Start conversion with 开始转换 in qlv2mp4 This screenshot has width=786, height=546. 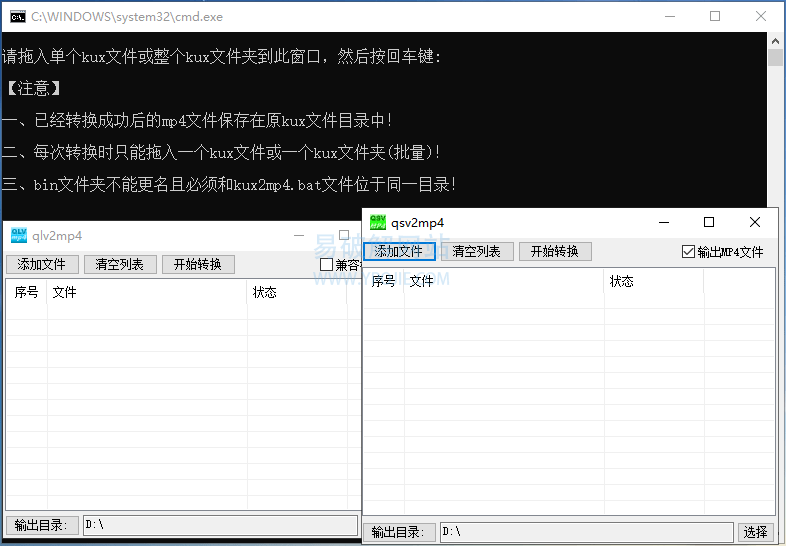[x=198, y=264]
